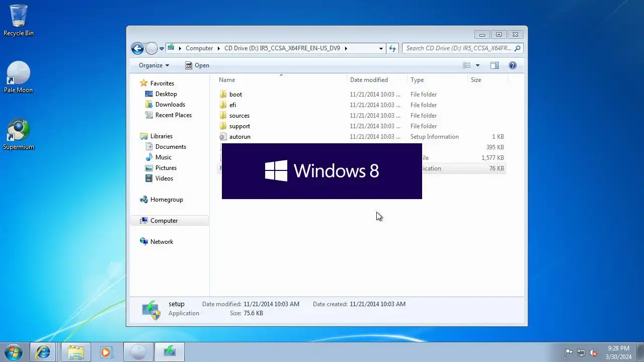Click the search magnifier icon

click(518, 48)
